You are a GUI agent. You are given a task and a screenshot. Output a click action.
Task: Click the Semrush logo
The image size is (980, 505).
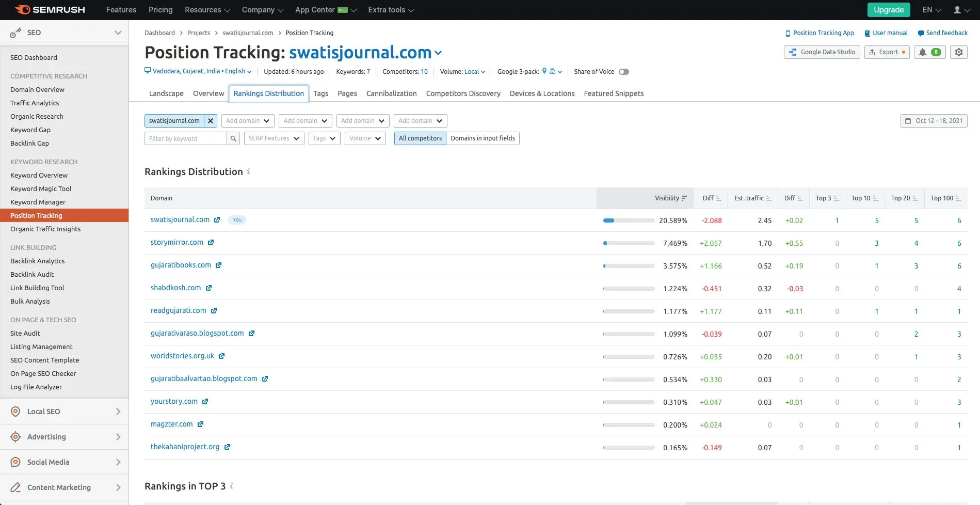point(50,10)
